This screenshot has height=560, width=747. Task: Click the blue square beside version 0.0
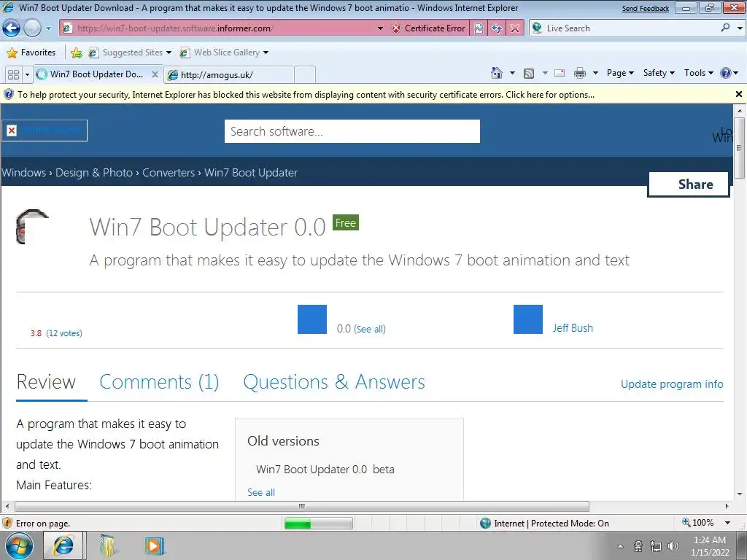pyautogui.click(x=312, y=319)
